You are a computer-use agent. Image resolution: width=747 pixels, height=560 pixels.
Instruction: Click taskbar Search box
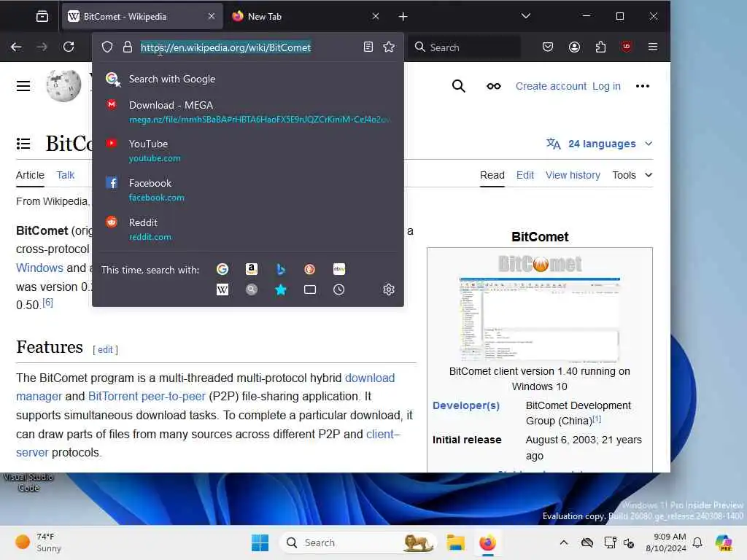357,542
